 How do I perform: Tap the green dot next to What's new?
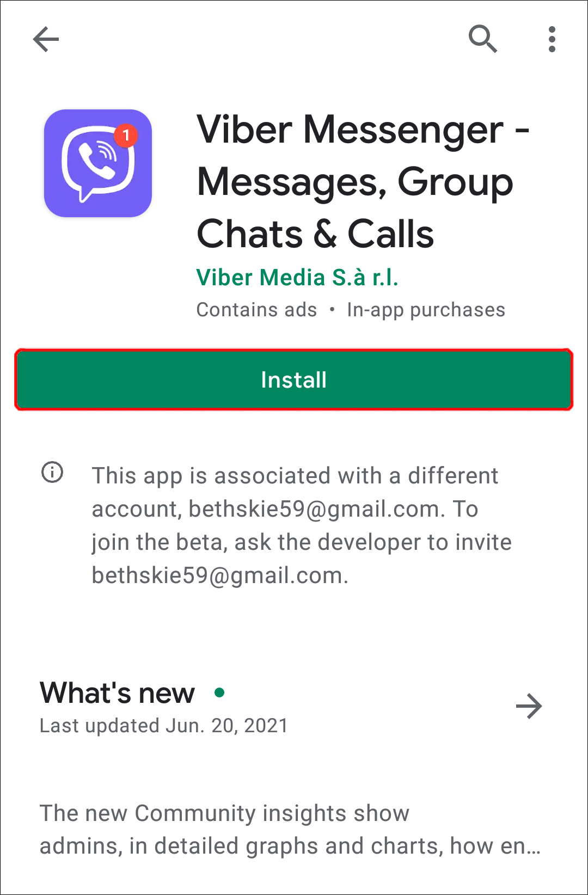click(219, 692)
